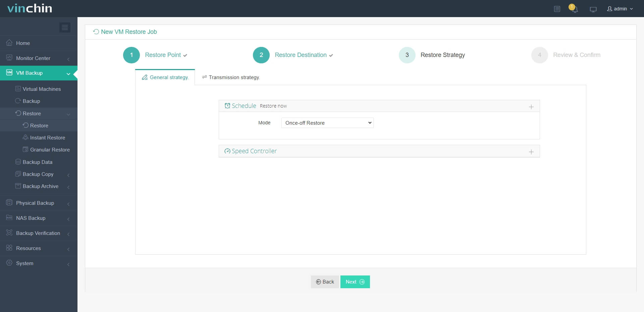This screenshot has width=644, height=312.
Task: Open the monitor console icon in top bar
Action: [x=593, y=9]
